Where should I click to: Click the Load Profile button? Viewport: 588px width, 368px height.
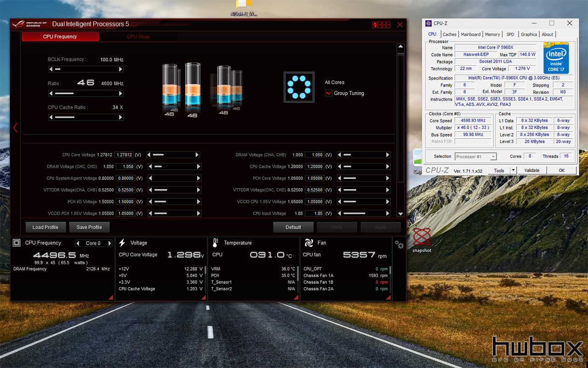[x=45, y=227]
